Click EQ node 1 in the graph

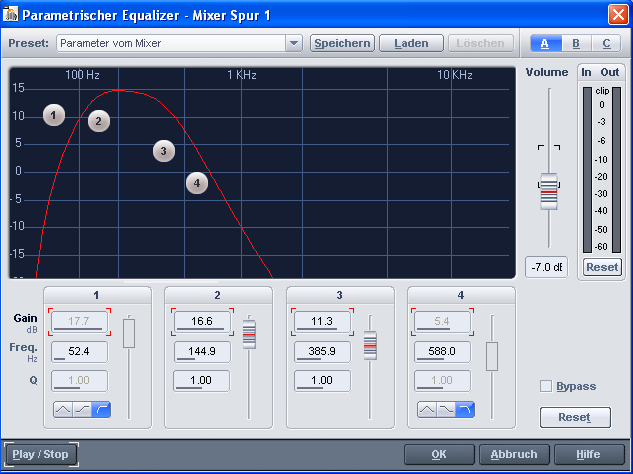(54, 115)
